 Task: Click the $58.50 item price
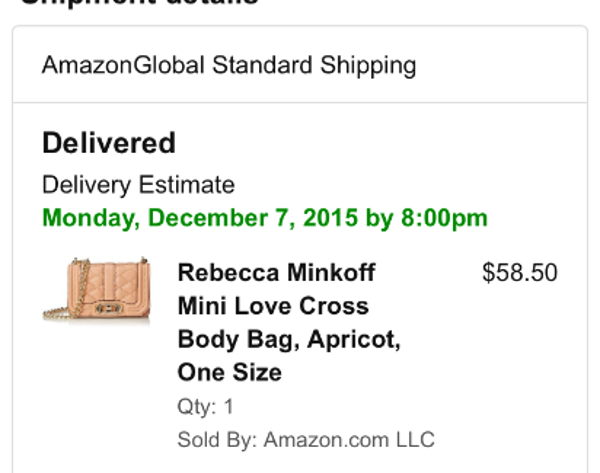tap(519, 273)
